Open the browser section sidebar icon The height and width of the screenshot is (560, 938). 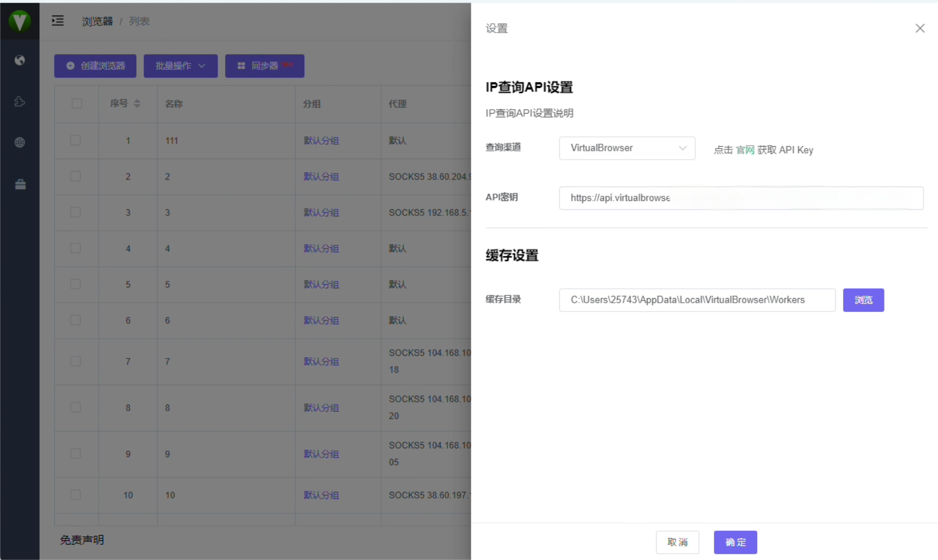(20, 60)
